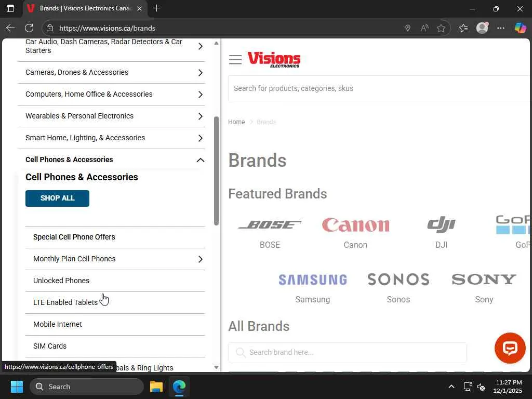The height and width of the screenshot is (399, 532).
Task: Close the Brands Visions Electronics tab
Action: pyautogui.click(x=139, y=8)
